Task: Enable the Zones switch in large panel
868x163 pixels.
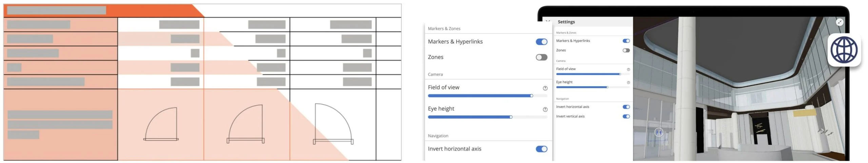Action: (x=541, y=57)
